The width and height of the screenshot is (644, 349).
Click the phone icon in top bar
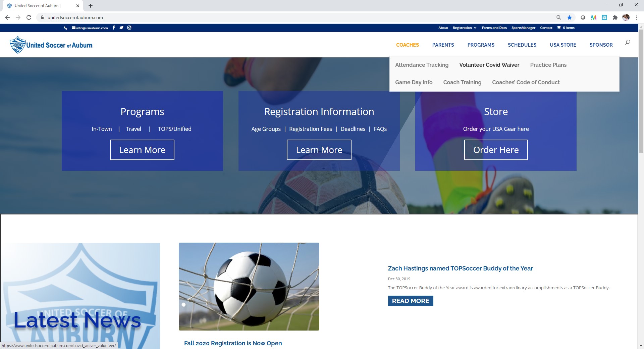pyautogui.click(x=65, y=28)
